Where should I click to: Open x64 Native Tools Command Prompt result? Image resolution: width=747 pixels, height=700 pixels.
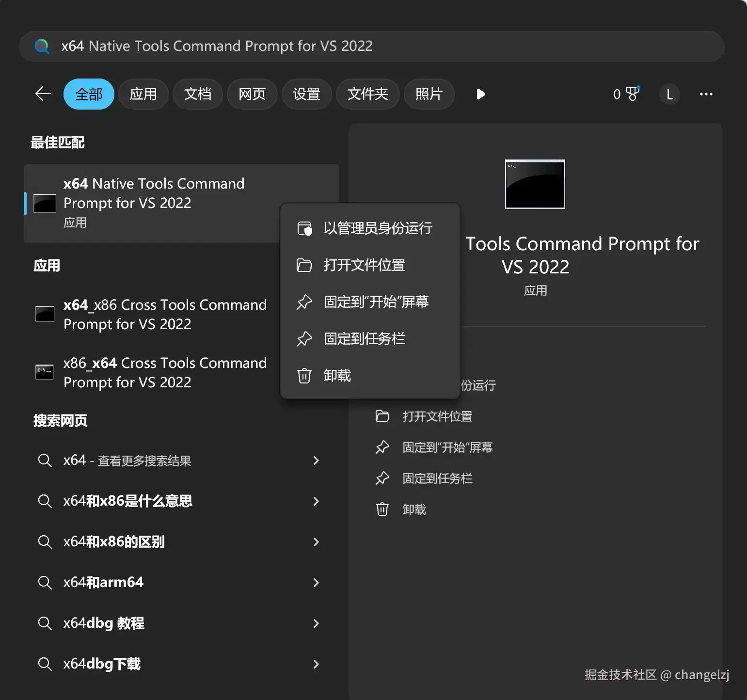181,203
